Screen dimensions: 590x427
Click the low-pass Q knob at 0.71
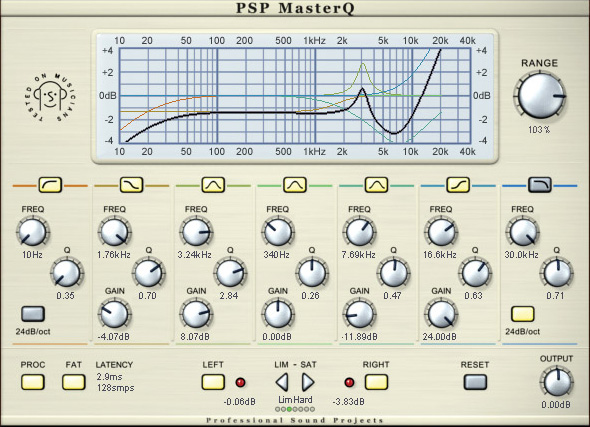pyautogui.click(x=557, y=273)
